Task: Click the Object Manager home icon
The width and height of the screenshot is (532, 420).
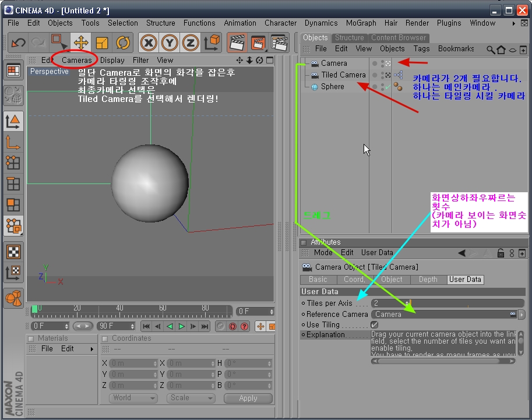Action: [x=501, y=50]
